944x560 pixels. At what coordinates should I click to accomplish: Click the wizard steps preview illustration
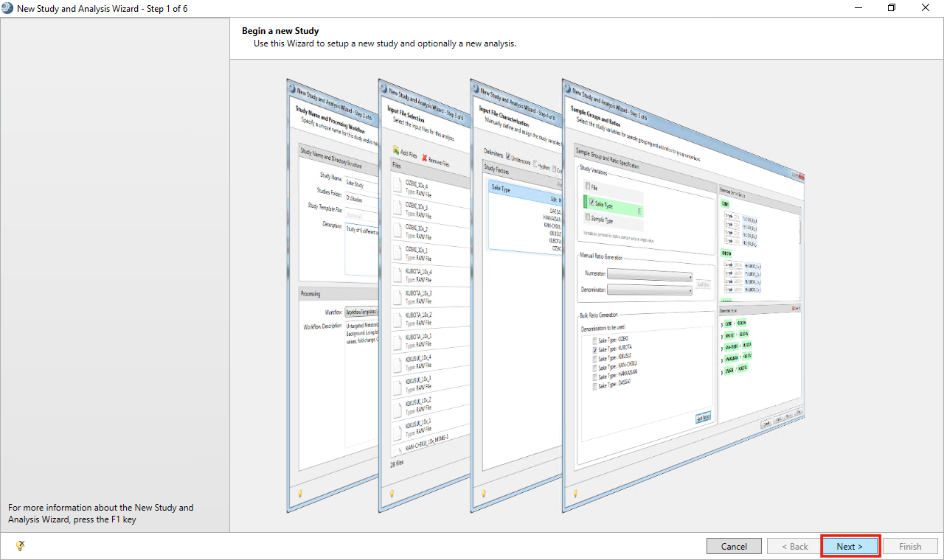click(x=546, y=295)
